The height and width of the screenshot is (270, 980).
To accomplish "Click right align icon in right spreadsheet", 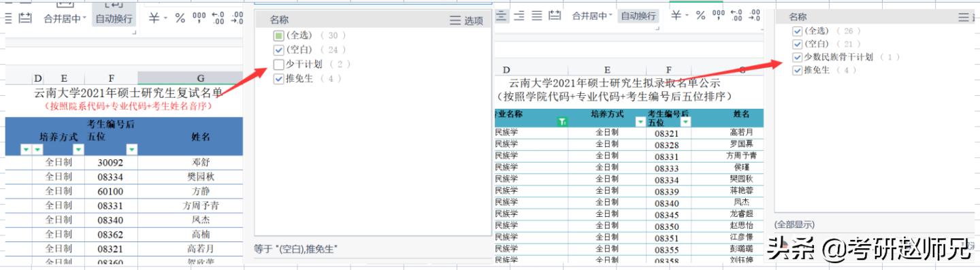I will coord(520,16).
